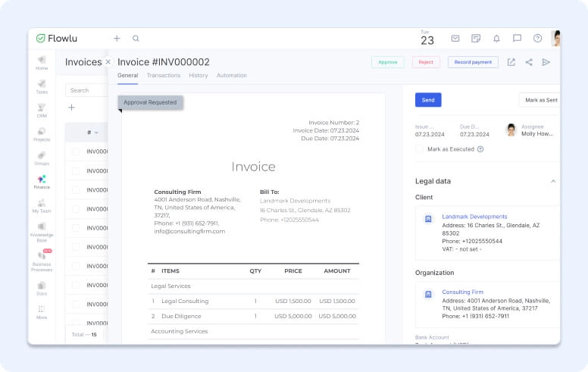Click the Legal Consulting item row

pos(253,301)
